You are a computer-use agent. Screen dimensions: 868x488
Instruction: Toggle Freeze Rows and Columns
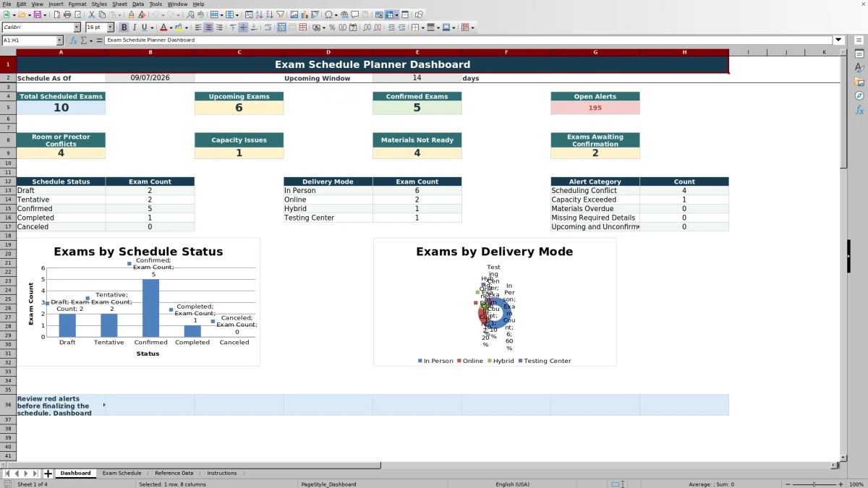tap(388, 14)
